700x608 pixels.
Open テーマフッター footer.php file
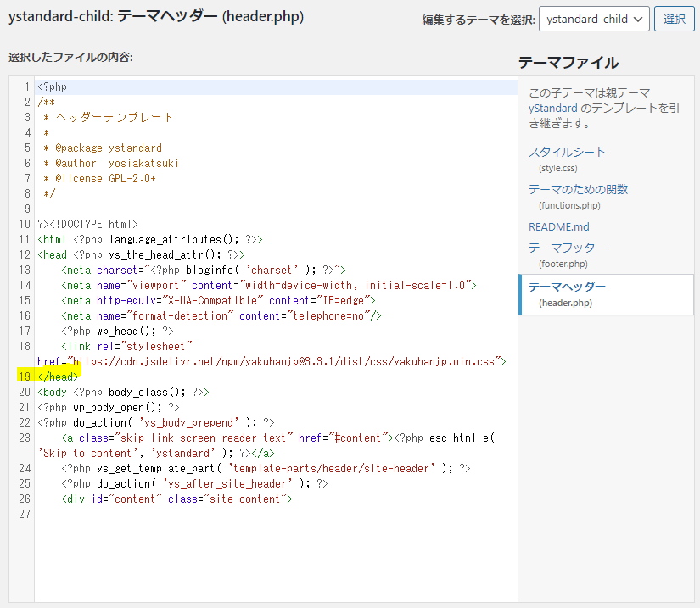pos(567,248)
